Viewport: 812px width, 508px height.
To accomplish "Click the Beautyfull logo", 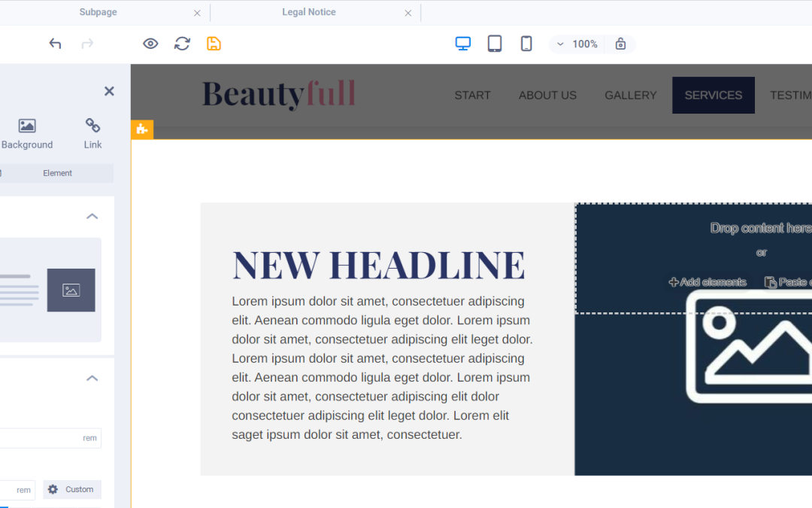I will (x=279, y=94).
